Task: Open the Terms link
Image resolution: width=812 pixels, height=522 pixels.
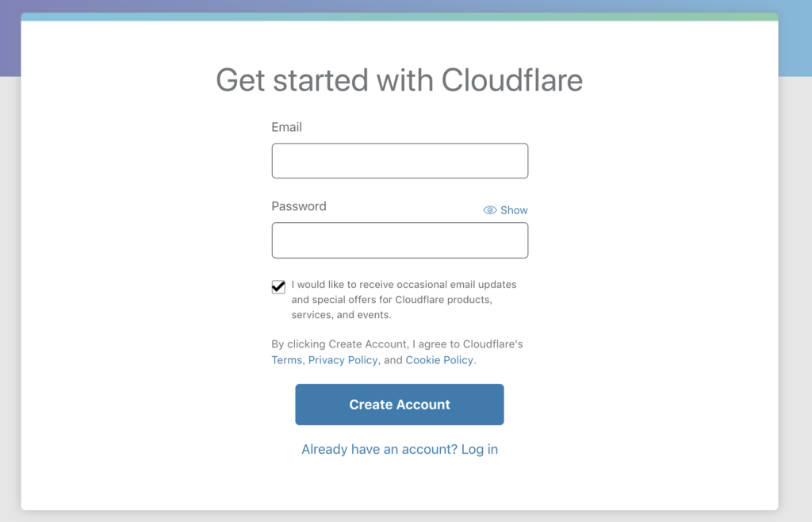Action: coord(286,360)
